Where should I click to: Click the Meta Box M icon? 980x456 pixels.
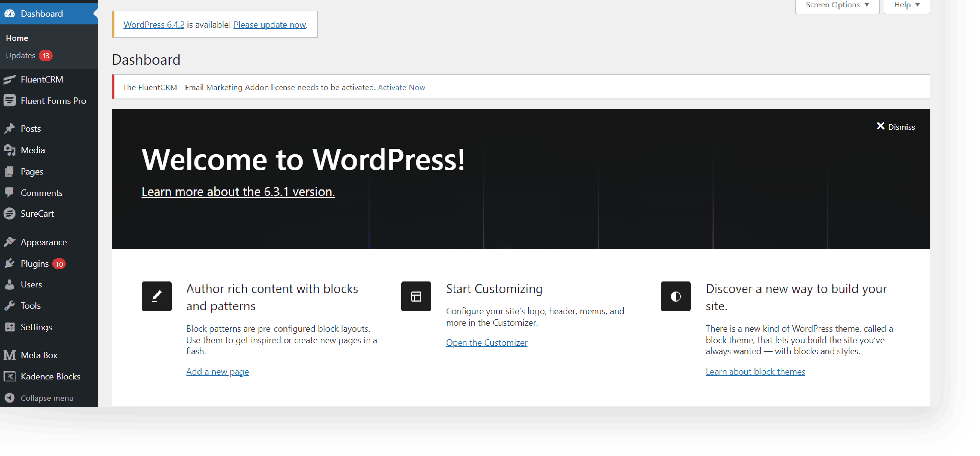point(10,355)
